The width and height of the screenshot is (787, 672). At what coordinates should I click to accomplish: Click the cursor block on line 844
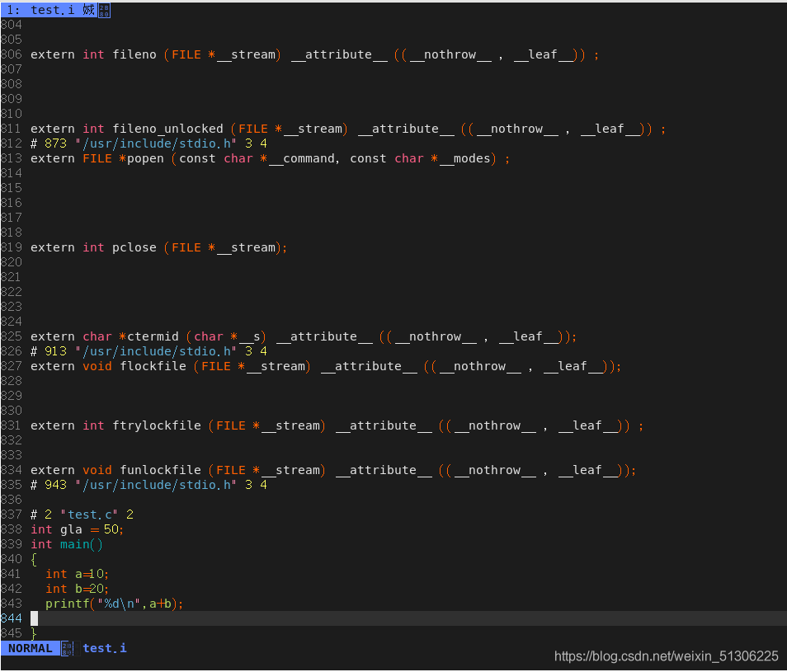pyautogui.click(x=34, y=619)
